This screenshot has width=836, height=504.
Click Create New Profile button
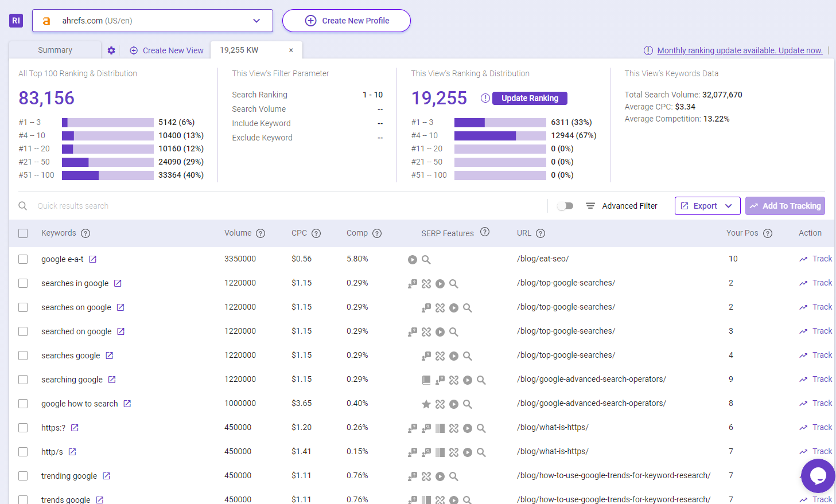pyautogui.click(x=347, y=21)
